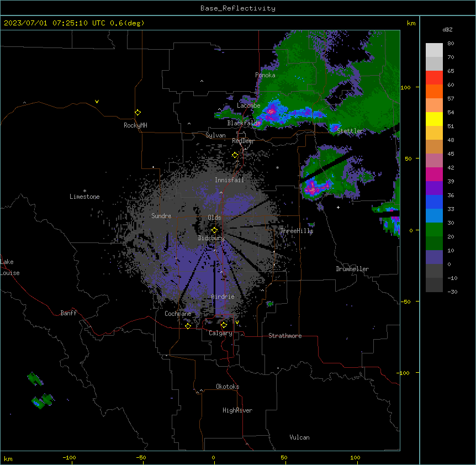This screenshot has width=476, height=465.
Task: Click the Vulcan city label
Action: tap(299, 437)
